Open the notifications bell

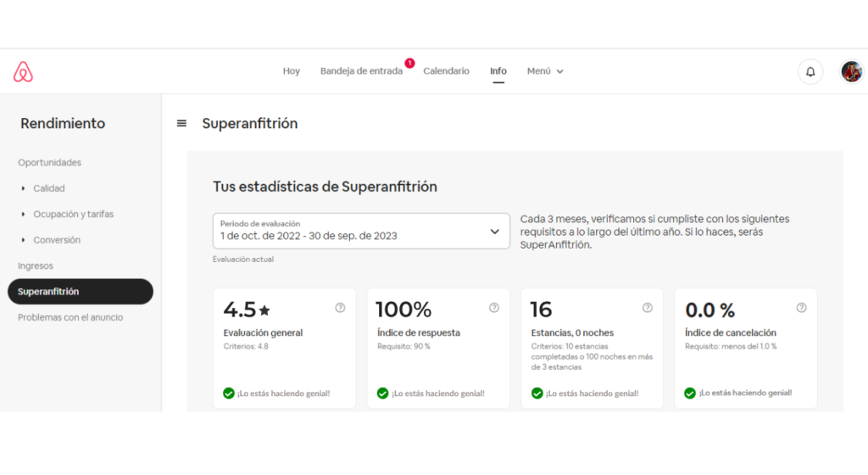(810, 72)
